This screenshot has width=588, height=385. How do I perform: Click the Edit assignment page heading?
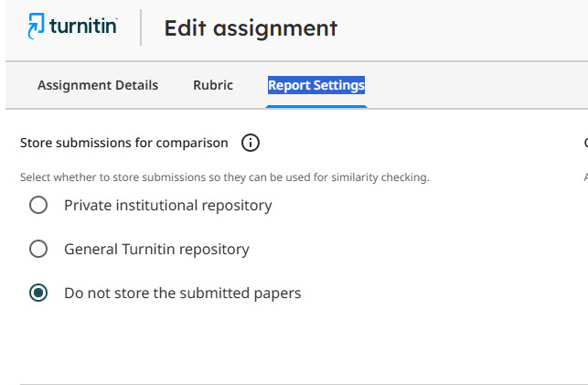click(251, 28)
